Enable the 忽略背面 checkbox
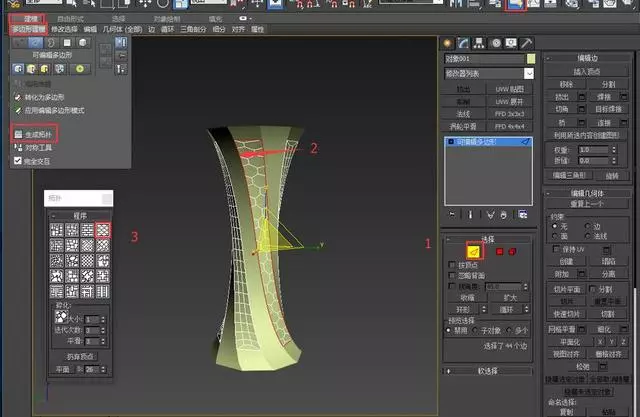The width and height of the screenshot is (640, 417). (453, 275)
